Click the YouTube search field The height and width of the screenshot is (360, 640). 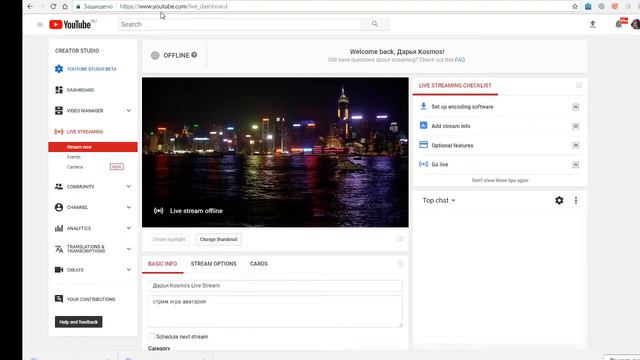(240, 24)
